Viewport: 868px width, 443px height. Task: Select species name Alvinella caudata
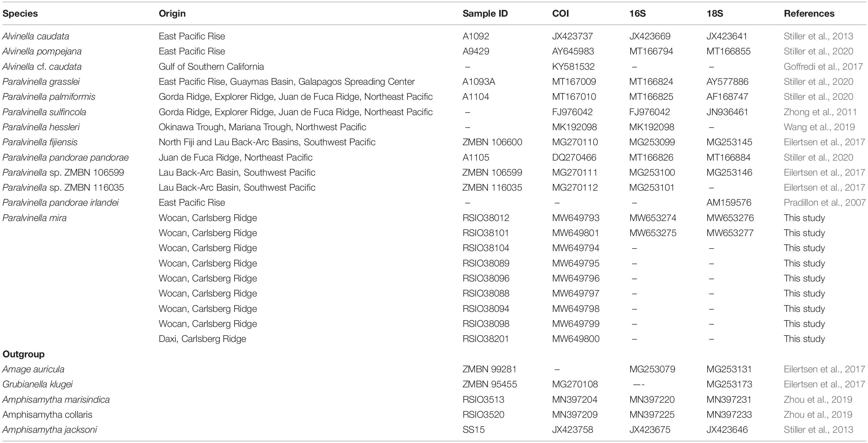point(36,36)
